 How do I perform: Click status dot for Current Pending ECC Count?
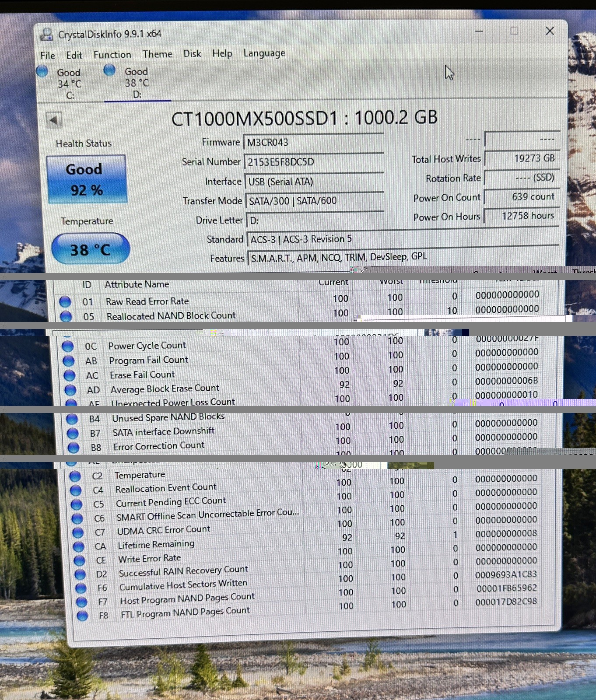point(77,504)
